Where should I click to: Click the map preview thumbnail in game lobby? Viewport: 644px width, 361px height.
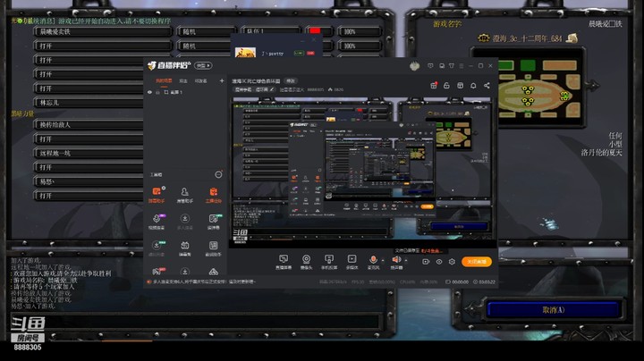528,88
